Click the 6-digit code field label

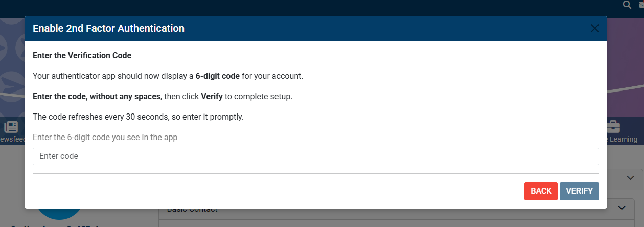pos(105,138)
